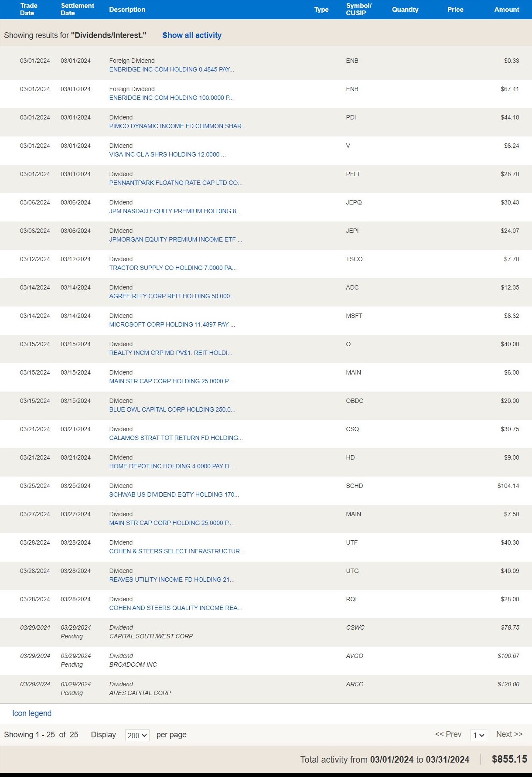Viewport: 532px width, 777px height.
Task: Sort by Amount column header
Action: tap(506, 9)
